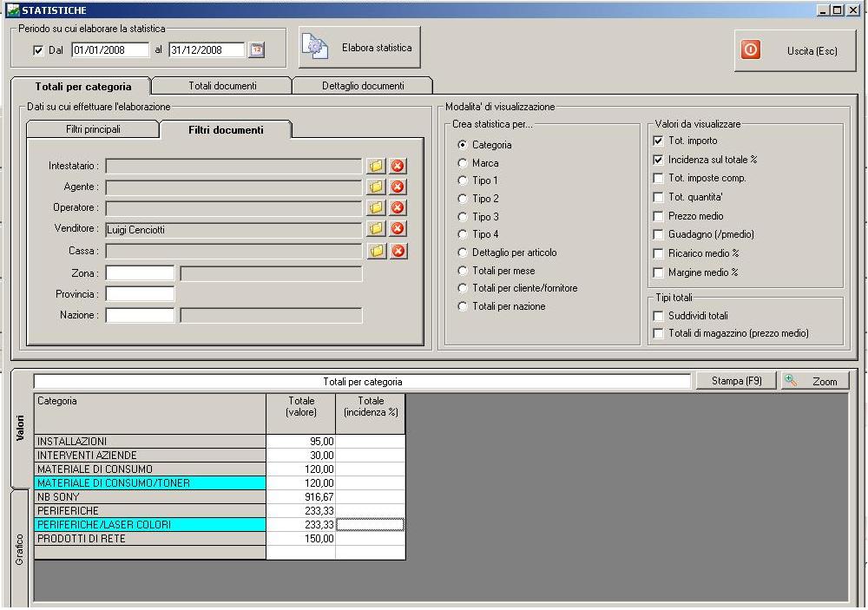The image size is (868, 610).
Task: Check the Suddividi totali option
Action: point(658,316)
